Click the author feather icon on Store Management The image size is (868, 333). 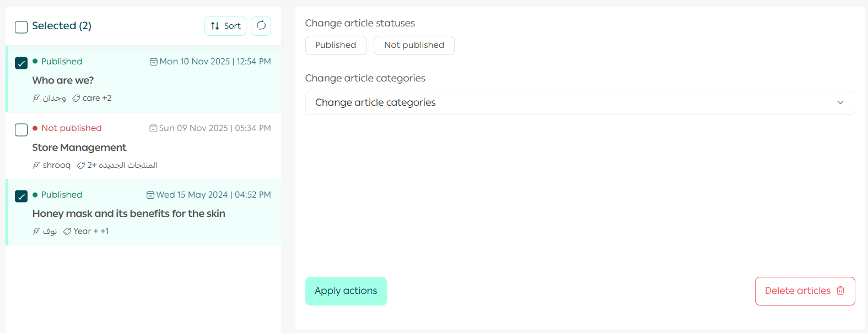click(x=36, y=165)
